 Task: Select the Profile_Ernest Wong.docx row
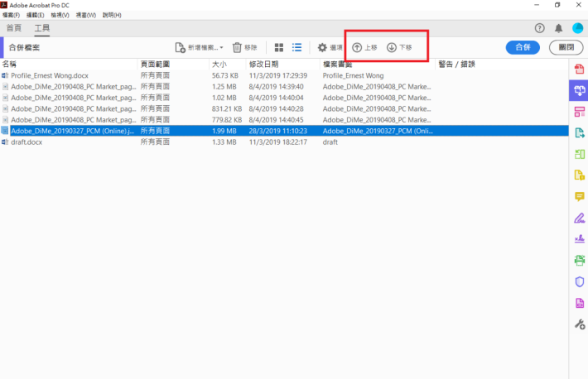tap(284, 76)
